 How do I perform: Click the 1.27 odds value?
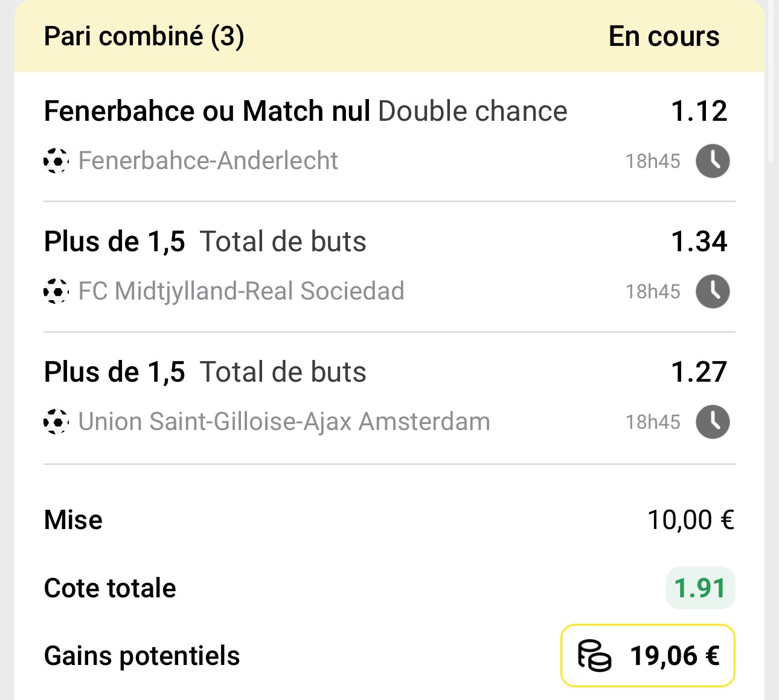699,372
